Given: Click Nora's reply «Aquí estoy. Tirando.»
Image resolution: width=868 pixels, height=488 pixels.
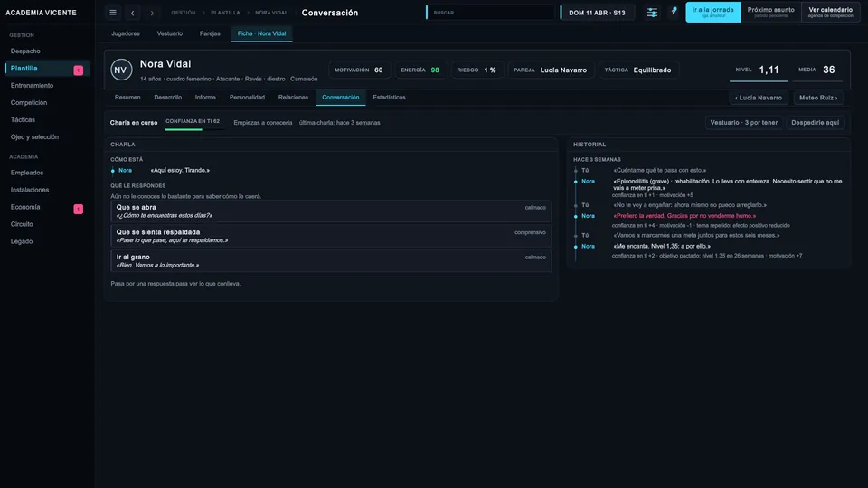Looking at the screenshot, I should click(x=180, y=171).
